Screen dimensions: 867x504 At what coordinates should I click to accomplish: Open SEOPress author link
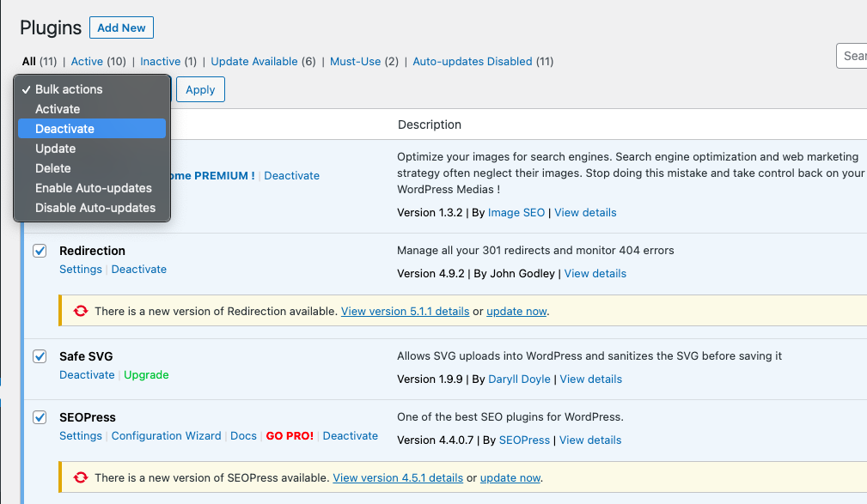525,440
